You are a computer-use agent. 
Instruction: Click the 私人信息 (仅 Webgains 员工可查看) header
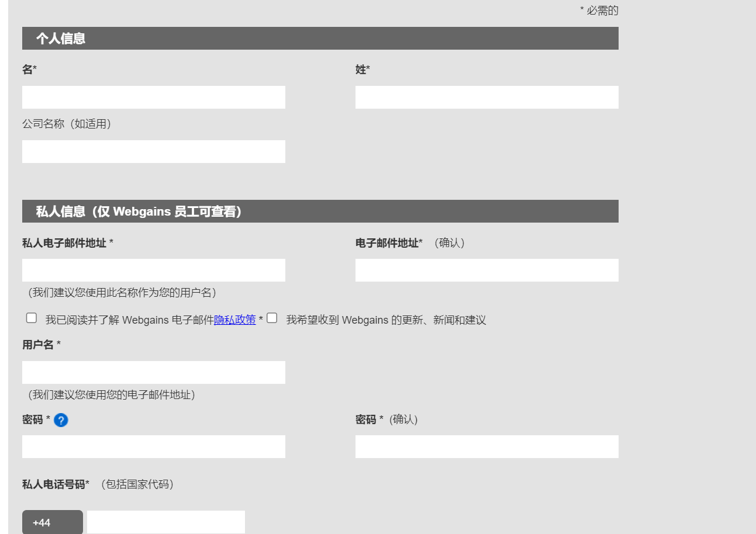point(320,211)
